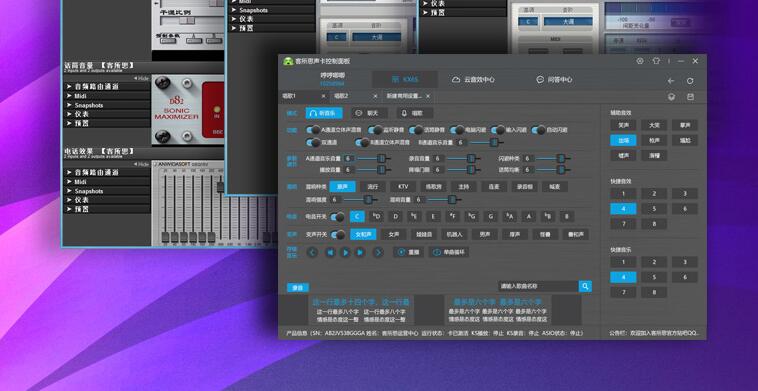Click the song name search field
Image resolution: width=758 pixels, height=391 pixels.
pos(538,287)
